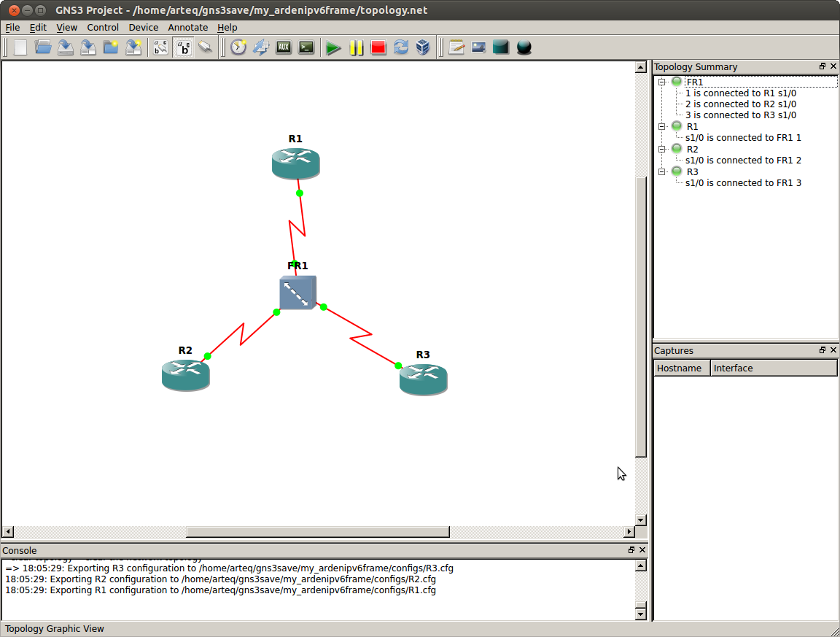
Task: Open console terminal to all devices
Action: click(306, 47)
